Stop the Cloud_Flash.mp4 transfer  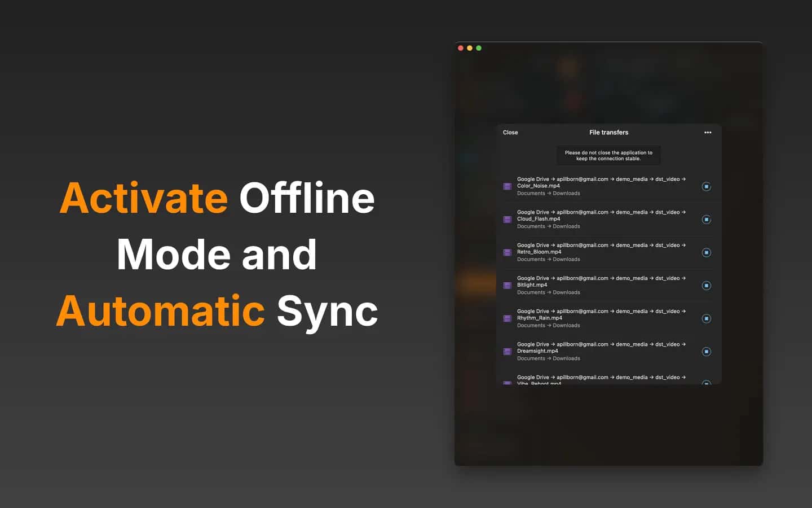(706, 220)
